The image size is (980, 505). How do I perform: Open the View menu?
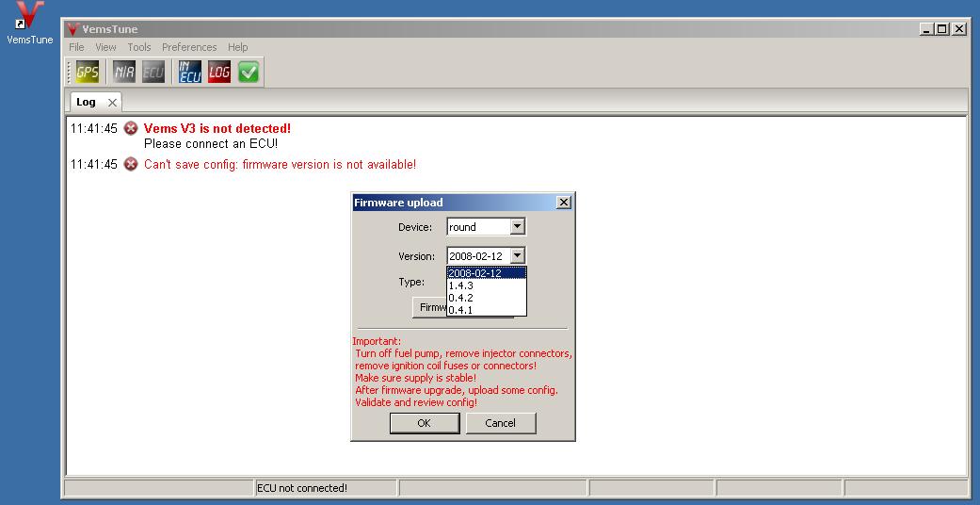pos(105,47)
